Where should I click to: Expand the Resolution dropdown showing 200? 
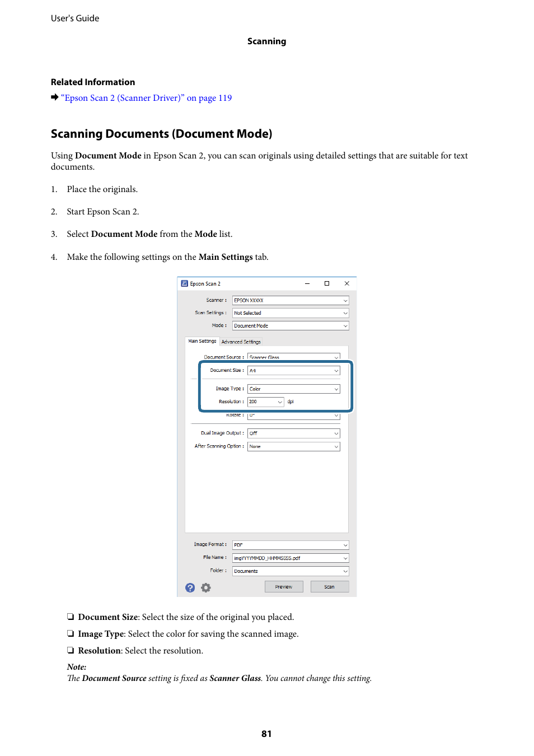(266, 402)
